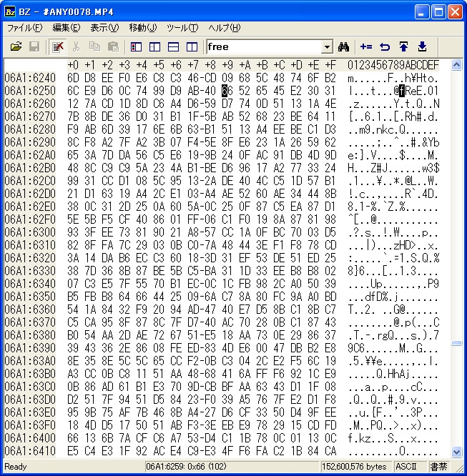The image size is (467, 476).
Task: Click byte 6D at the start of row 06A1:6240
Action: [x=73, y=78]
